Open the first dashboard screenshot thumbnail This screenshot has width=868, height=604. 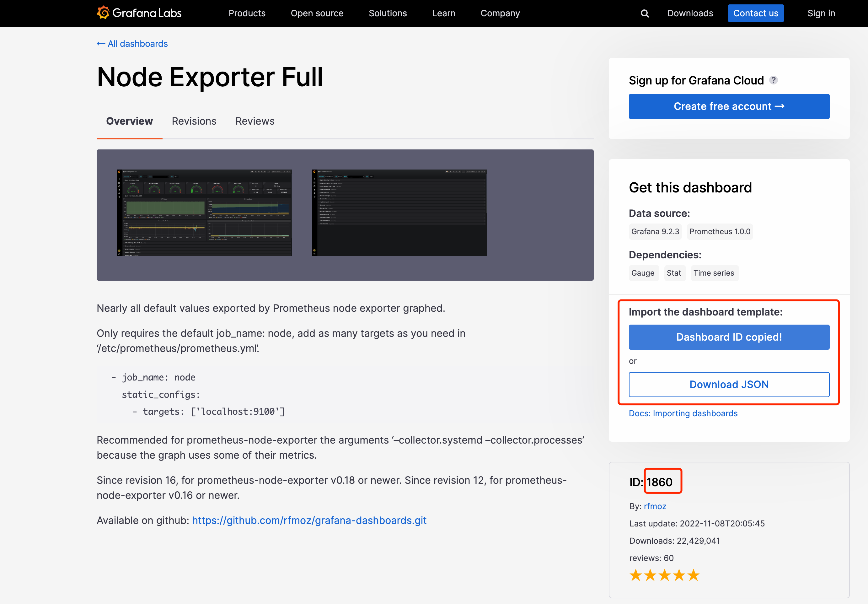[x=204, y=213]
